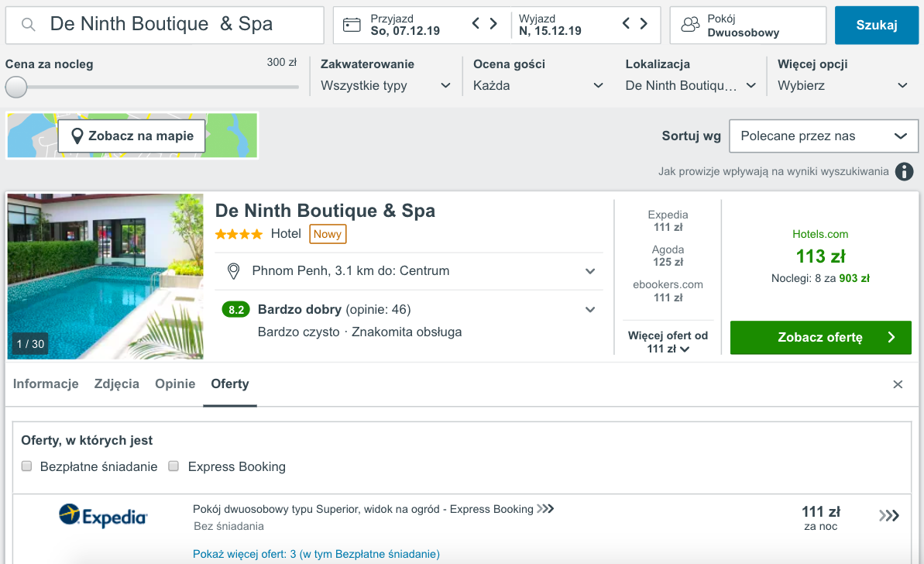Click the calendar icon beside Przyjazd
The width and height of the screenshot is (924, 564).
(352, 25)
